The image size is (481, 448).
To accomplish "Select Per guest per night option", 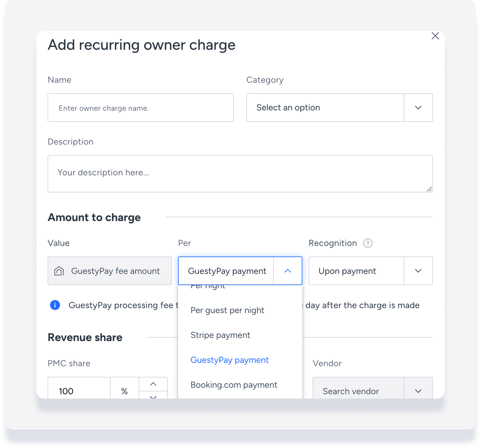I will pos(240,310).
